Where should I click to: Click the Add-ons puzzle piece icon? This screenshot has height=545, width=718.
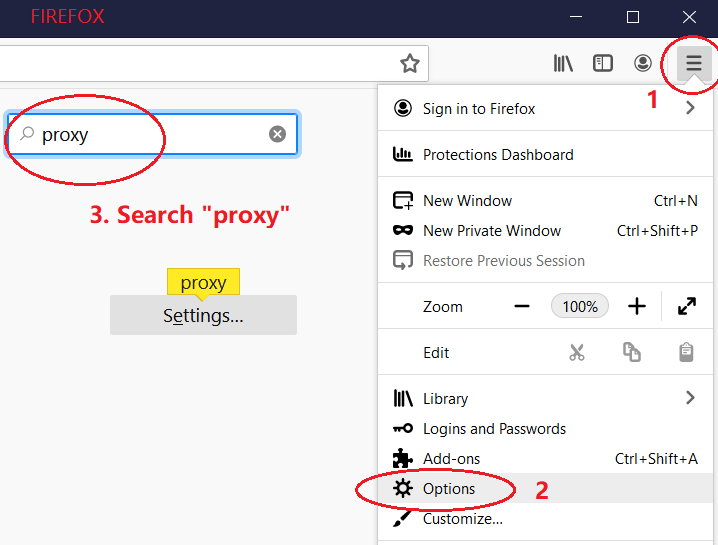coord(403,458)
